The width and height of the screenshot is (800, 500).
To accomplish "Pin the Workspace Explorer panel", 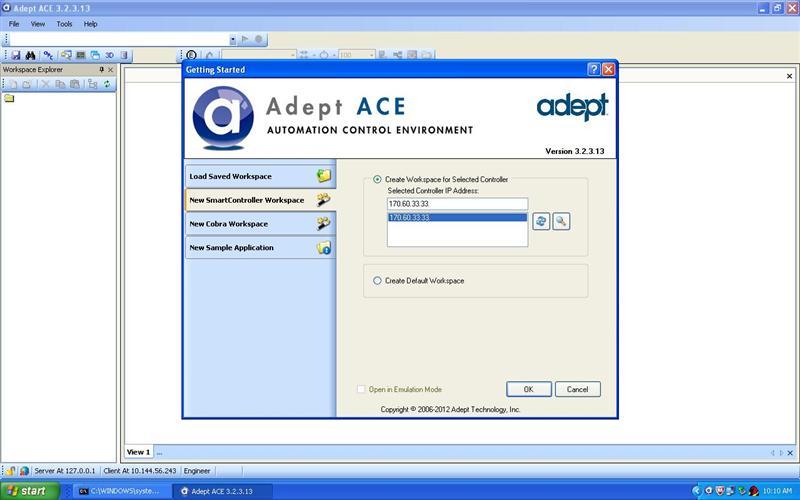I will click(x=101, y=69).
